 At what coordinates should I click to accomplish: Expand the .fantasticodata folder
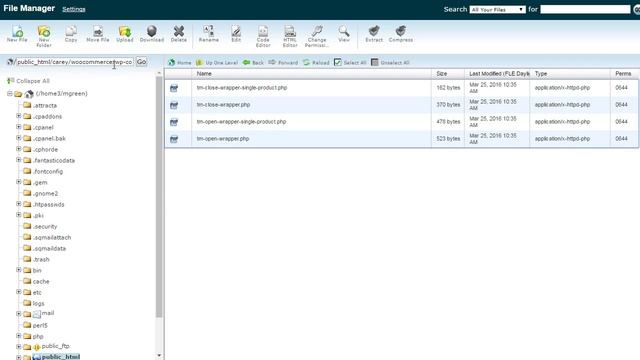(19, 160)
